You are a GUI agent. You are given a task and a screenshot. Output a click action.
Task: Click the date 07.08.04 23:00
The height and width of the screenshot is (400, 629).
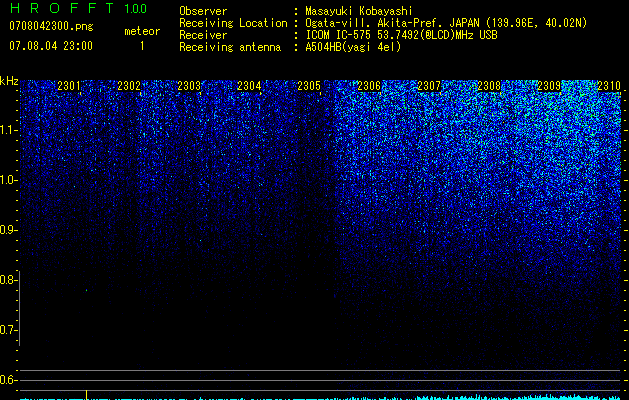coord(51,46)
